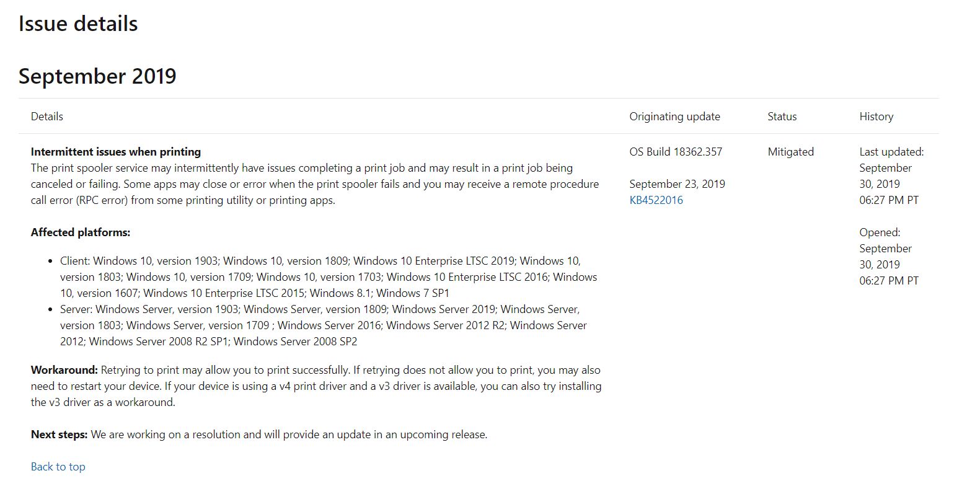Click the Server platforms bullet item
Image resolution: width=980 pixels, height=481 pixels.
324,325
